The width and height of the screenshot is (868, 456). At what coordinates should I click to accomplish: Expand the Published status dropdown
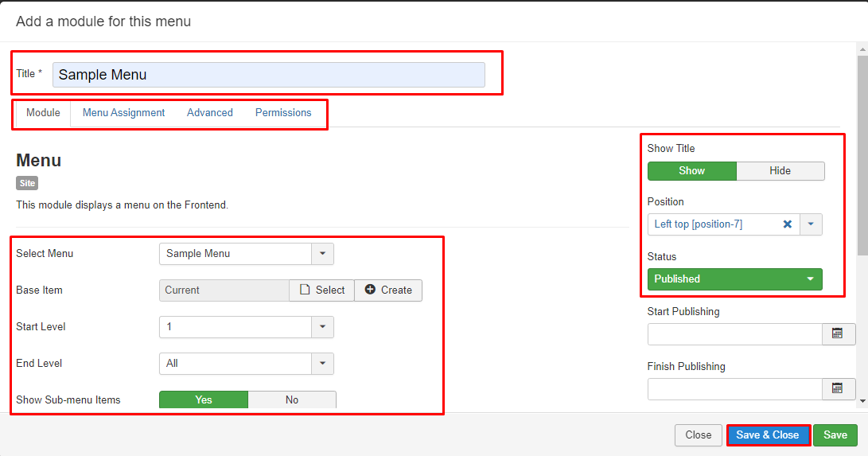810,279
